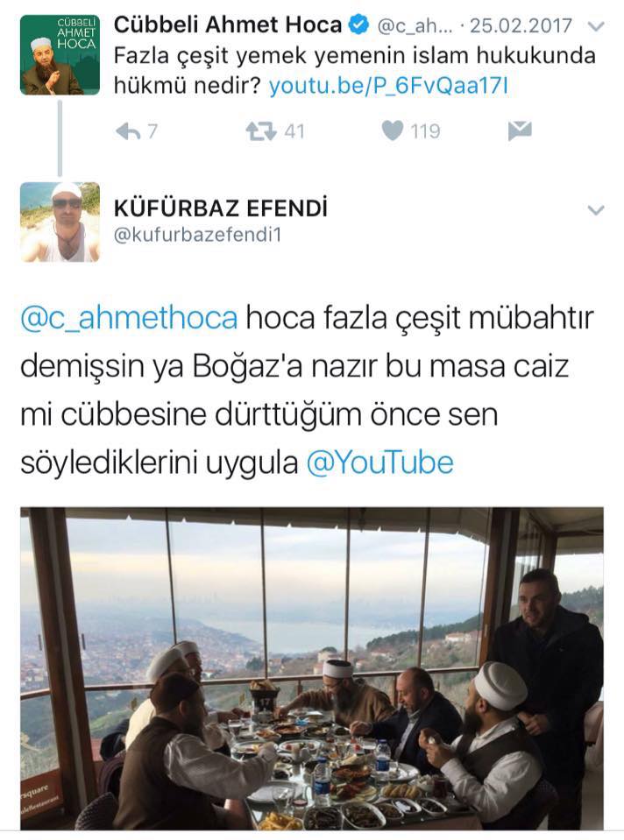Open the youtu.be/P_6FvQaa17I link
This screenshot has height=840, width=624.
[388, 86]
